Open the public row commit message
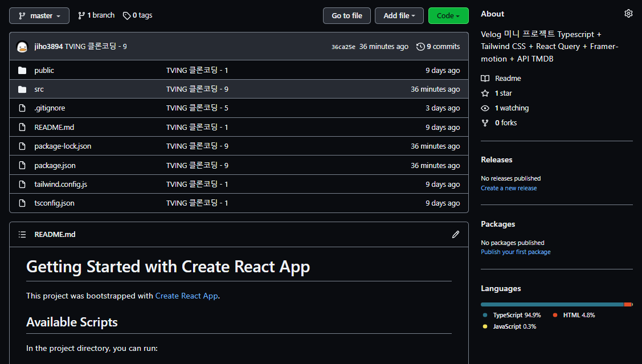 pos(197,71)
